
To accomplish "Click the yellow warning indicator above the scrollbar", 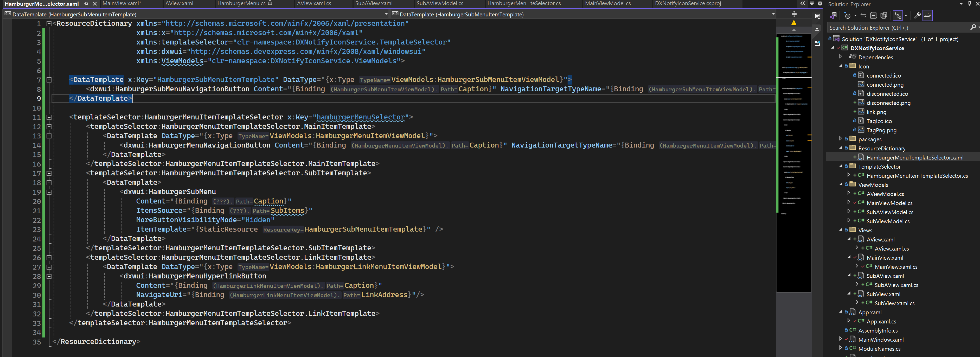I will coord(793,23).
